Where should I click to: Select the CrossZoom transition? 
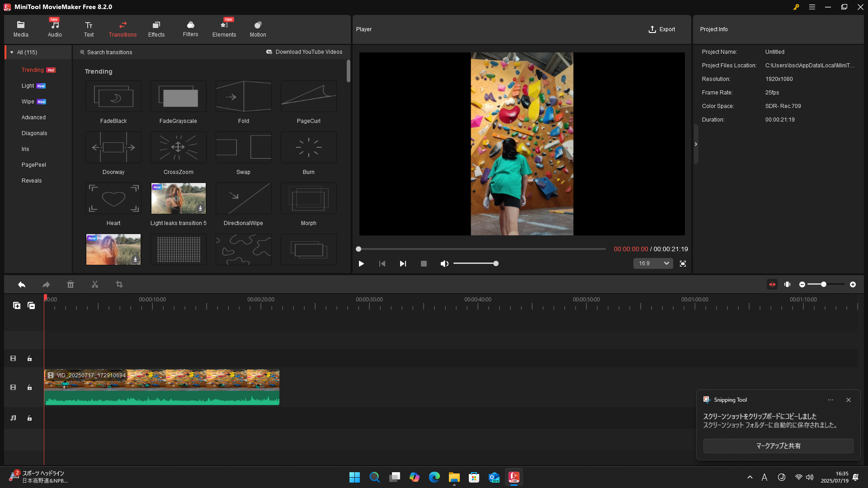tap(179, 147)
